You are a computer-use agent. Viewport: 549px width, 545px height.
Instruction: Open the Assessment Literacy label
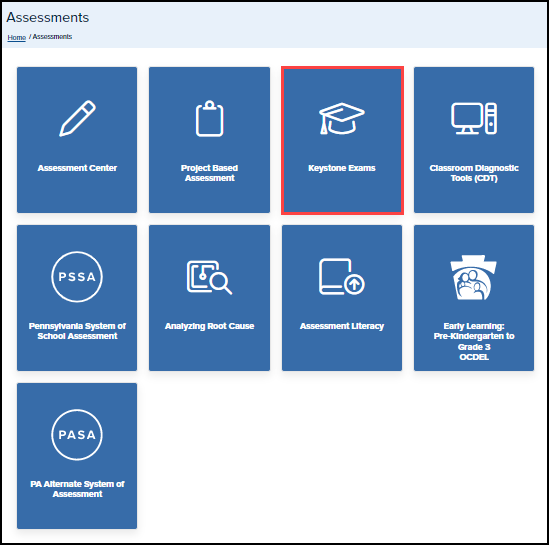pos(342,326)
